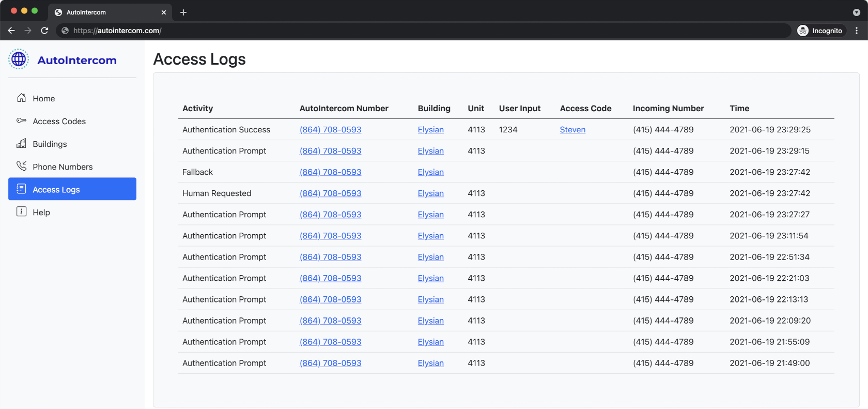Click the AutoIntercom brand name text
The height and width of the screenshot is (409, 868).
pyautogui.click(x=77, y=60)
